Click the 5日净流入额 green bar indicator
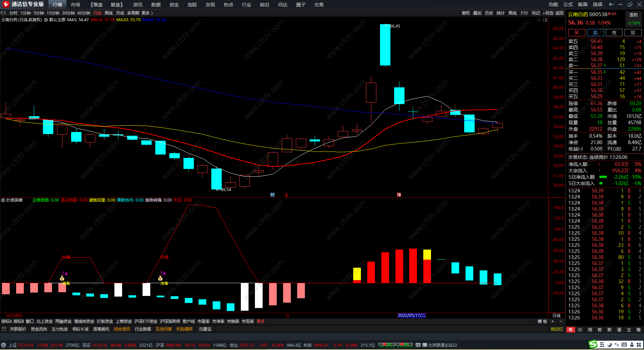644x350 pixels. click(x=603, y=177)
